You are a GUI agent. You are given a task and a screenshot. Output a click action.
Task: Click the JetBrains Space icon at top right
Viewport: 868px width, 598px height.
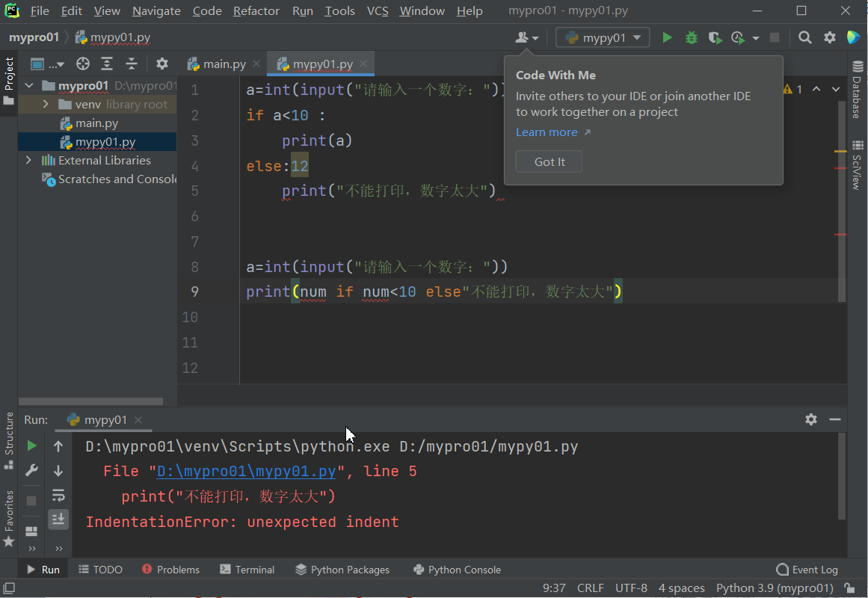point(853,37)
